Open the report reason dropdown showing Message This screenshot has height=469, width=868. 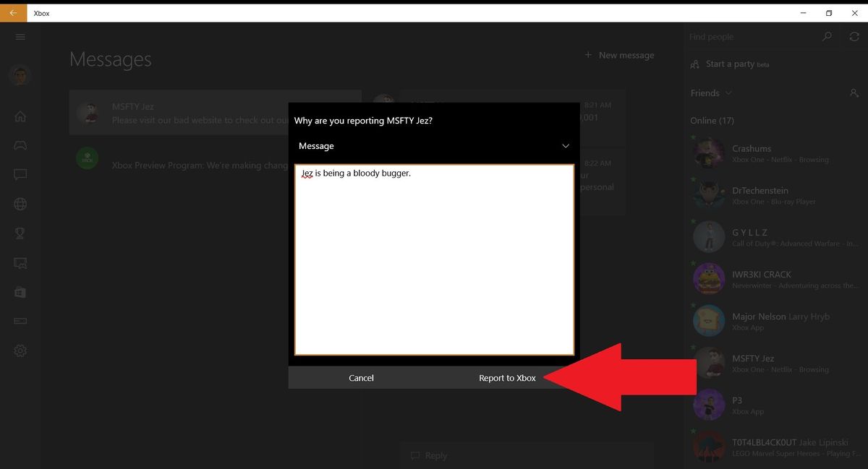[x=434, y=146]
